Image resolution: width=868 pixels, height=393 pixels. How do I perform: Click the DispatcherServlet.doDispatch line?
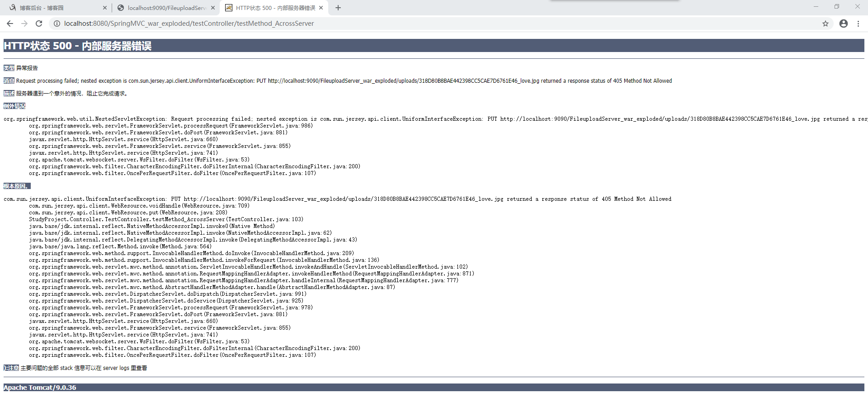pos(168,294)
